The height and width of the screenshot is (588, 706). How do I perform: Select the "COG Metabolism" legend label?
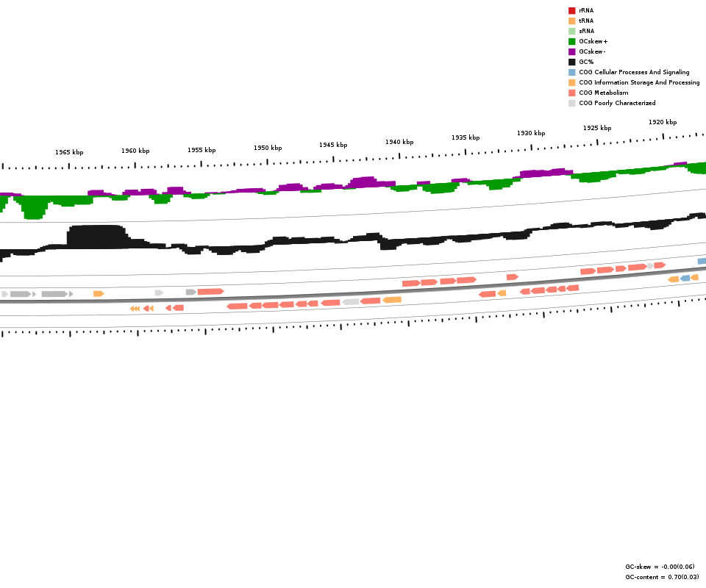pyautogui.click(x=604, y=93)
